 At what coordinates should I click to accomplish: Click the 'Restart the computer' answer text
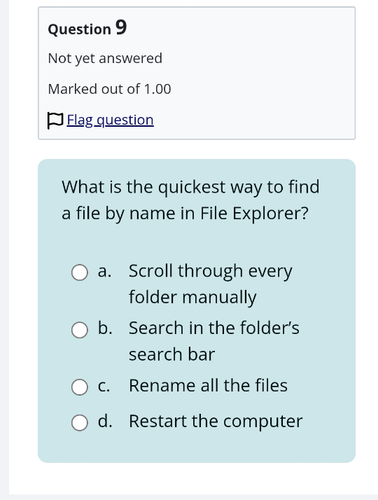216,421
